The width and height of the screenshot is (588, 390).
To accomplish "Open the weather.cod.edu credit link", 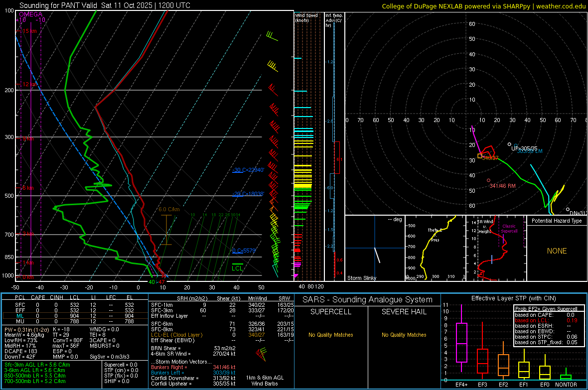I will (561, 6).
